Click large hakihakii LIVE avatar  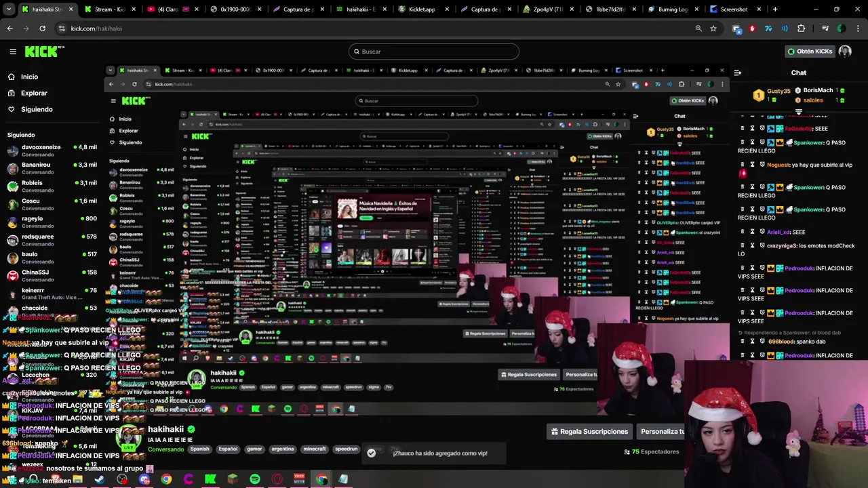(128, 438)
